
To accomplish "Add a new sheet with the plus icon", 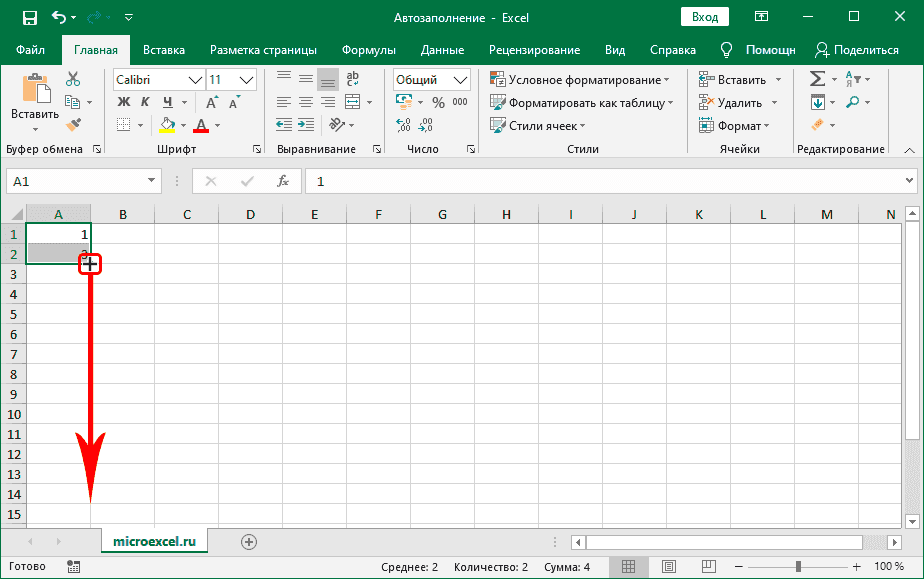I will click(x=249, y=541).
